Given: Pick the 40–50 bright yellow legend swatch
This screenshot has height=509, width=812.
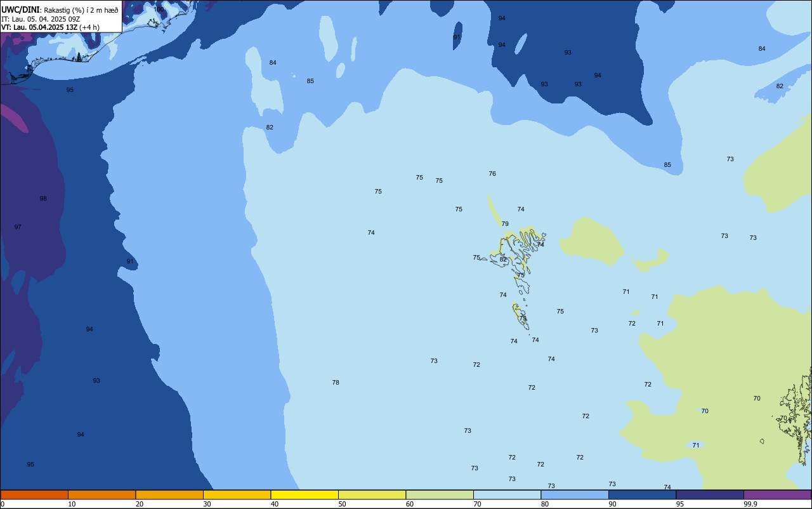Looking at the screenshot, I should tap(304, 494).
